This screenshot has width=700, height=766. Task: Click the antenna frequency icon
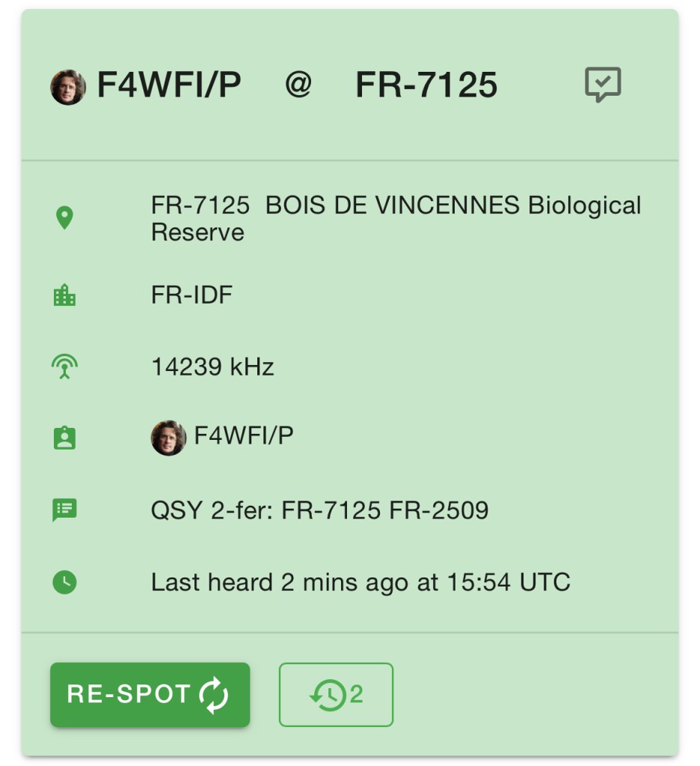coord(65,367)
